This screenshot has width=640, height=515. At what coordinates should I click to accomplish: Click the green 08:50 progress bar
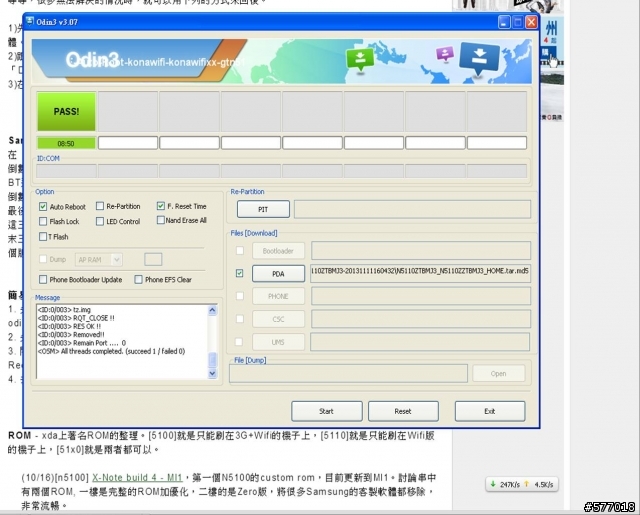66,143
